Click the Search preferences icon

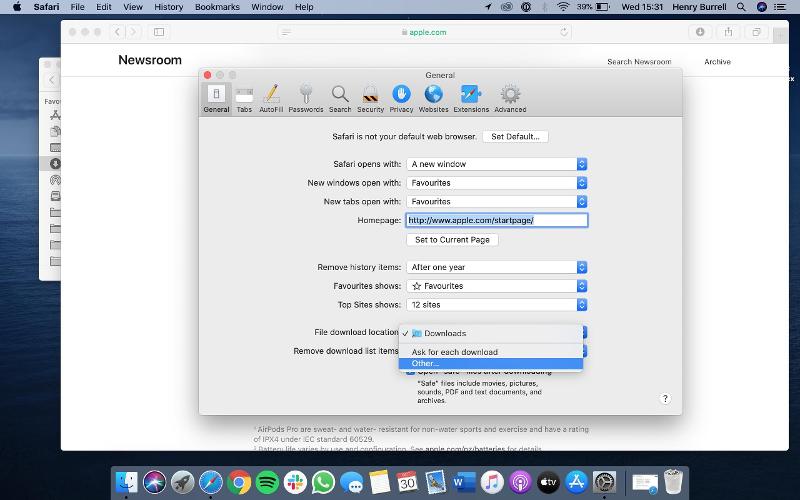click(340, 97)
